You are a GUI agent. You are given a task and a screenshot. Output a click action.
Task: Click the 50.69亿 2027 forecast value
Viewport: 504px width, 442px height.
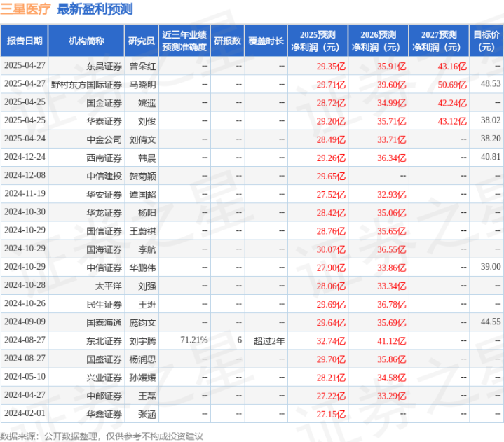(452, 85)
